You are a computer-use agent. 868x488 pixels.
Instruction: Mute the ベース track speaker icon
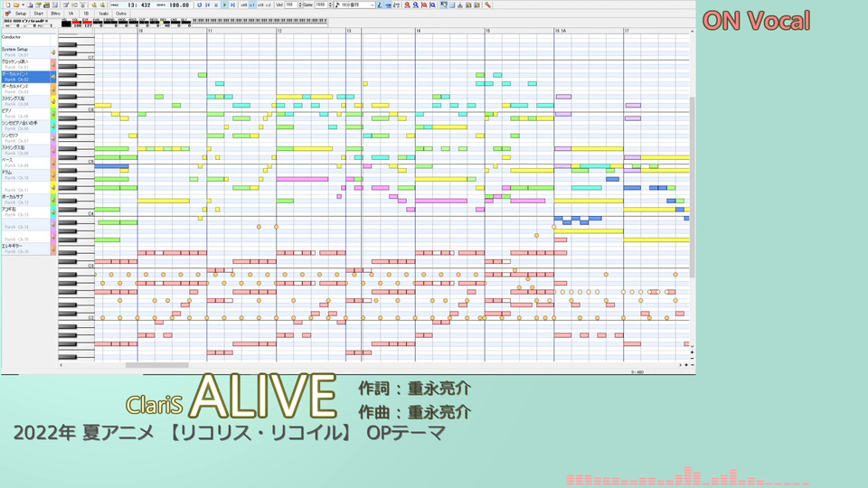pyautogui.click(x=53, y=163)
